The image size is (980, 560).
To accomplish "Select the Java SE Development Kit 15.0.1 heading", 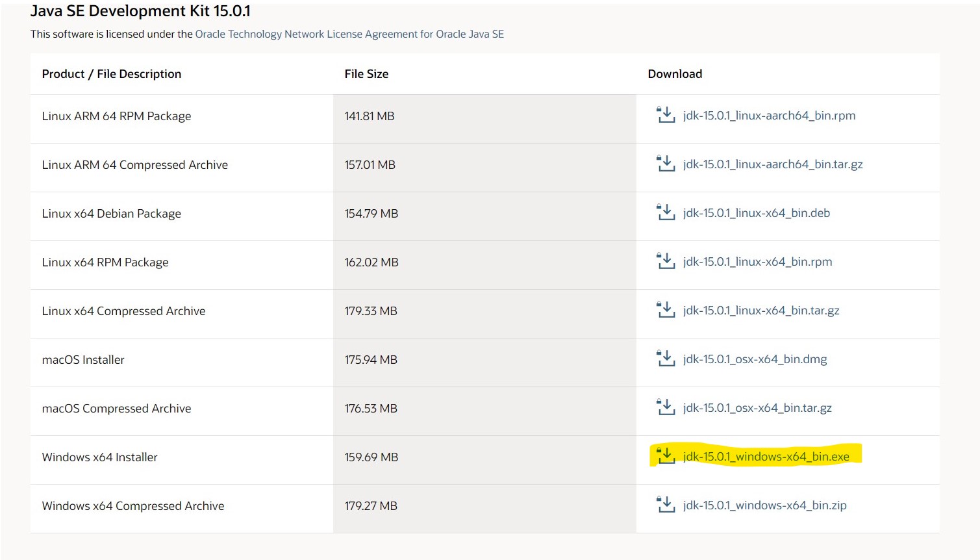I will pyautogui.click(x=140, y=11).
